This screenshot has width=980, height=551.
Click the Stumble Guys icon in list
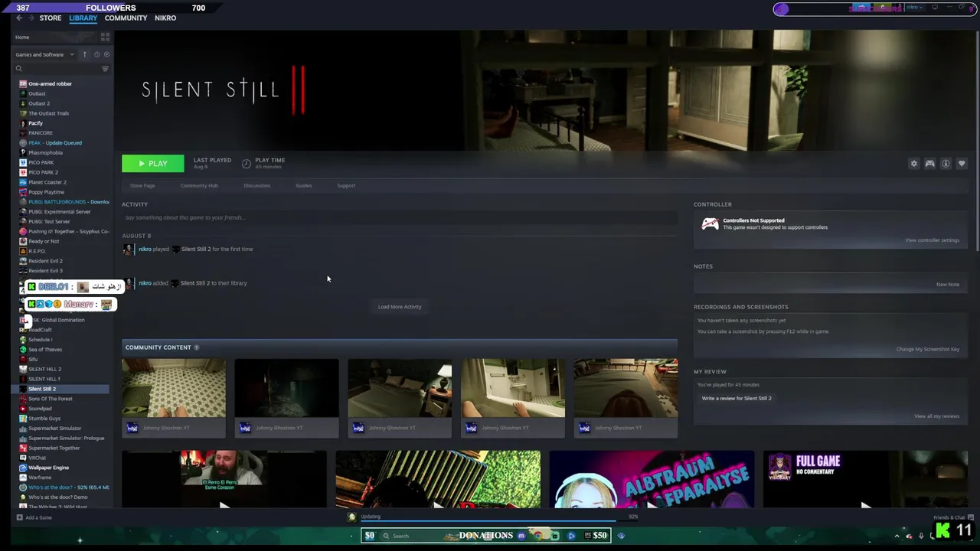tap(23, 419)
